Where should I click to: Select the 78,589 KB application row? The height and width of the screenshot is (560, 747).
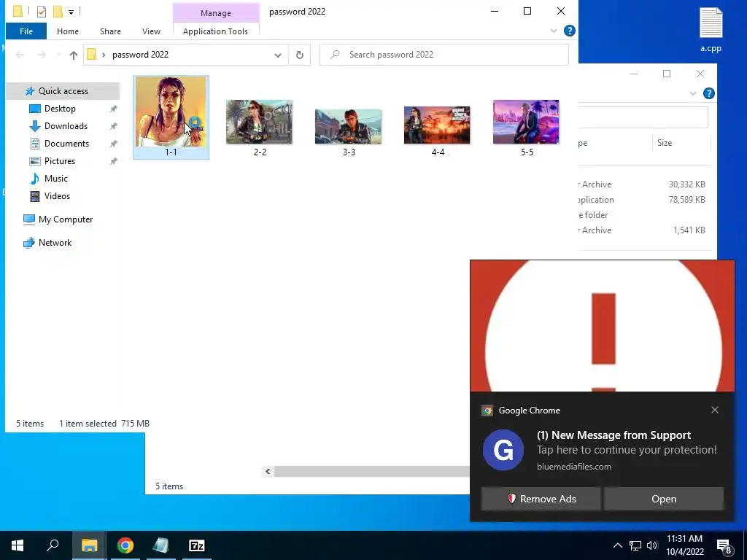pos(643,200)
